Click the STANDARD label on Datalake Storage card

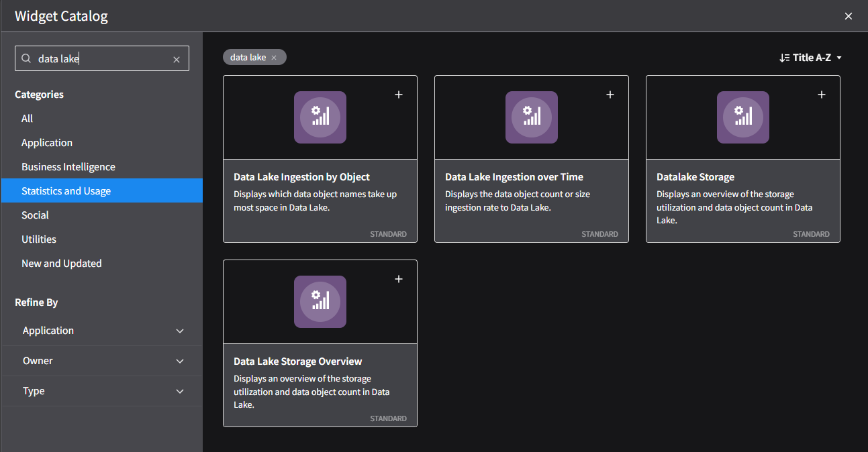(811, 234)
